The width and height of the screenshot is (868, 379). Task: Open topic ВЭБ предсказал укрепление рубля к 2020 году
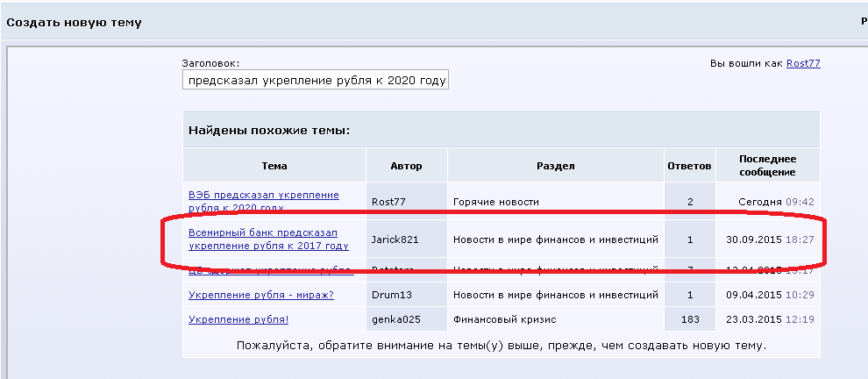pyautogui.click(x=263, y=195)
